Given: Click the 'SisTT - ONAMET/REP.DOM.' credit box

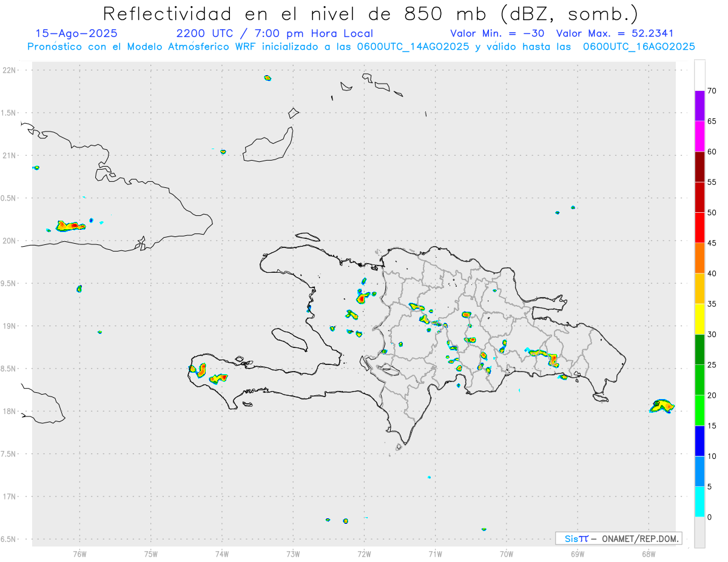Looking at the screenshot, I should tap(619, 538).
